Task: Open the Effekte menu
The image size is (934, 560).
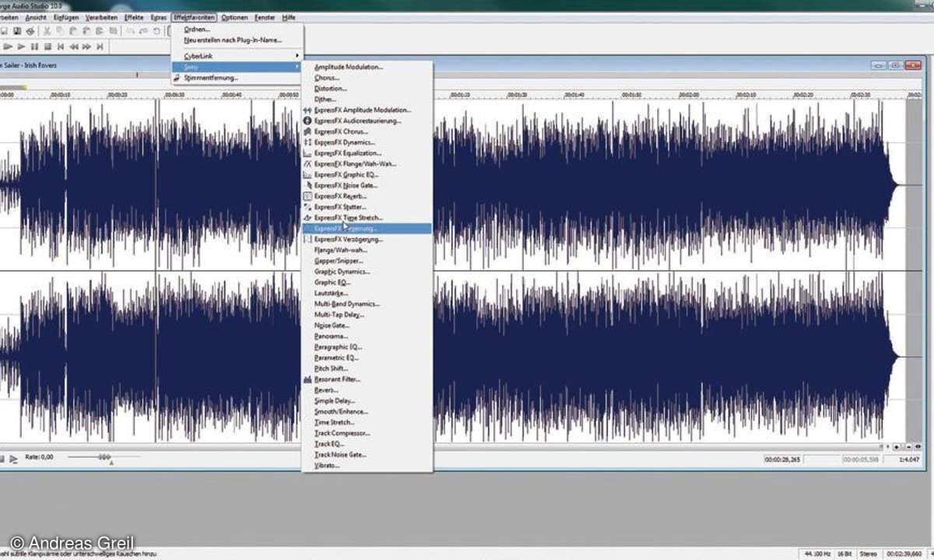Action: [x=134, y=17]
